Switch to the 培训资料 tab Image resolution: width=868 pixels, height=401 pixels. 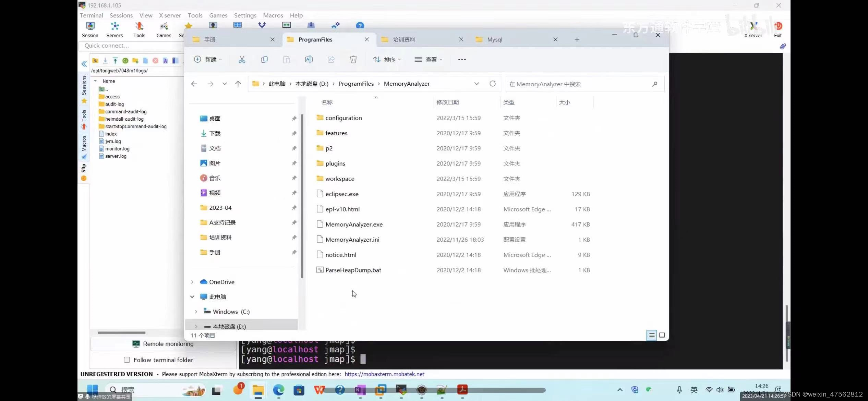[x=404, y=40]
